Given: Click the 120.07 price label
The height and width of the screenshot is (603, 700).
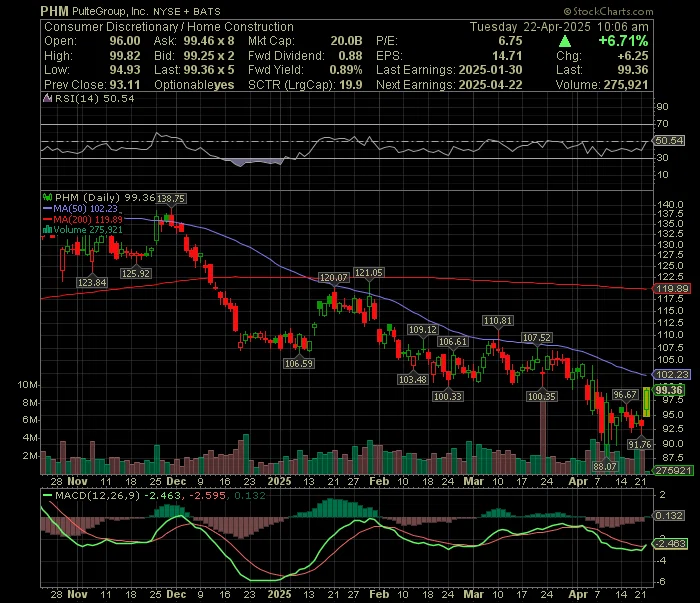Looking at the screenshot, I should click(333, 278).
